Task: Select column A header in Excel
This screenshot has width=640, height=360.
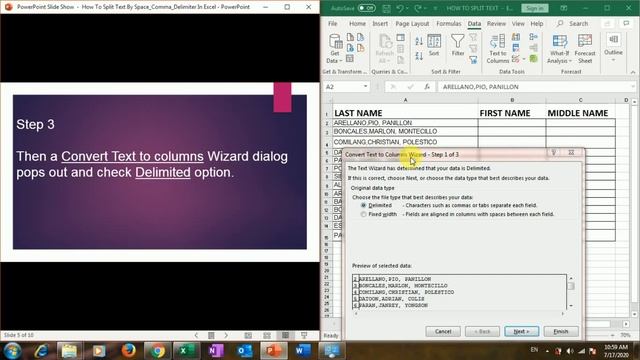Action: click(405, 100)
